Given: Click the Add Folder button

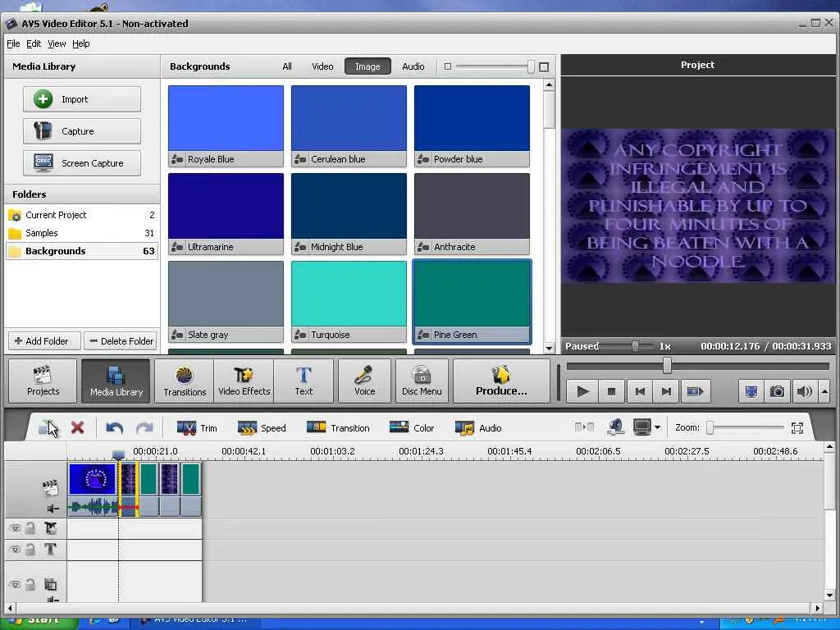Looking at the screenshot, I should [x=44, y=341].
